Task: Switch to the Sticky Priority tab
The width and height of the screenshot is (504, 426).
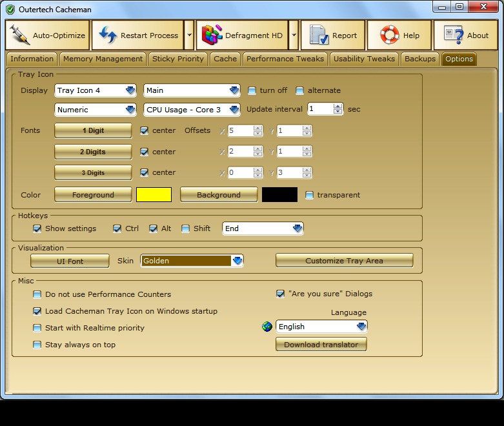Action: [x=178, y=59]
